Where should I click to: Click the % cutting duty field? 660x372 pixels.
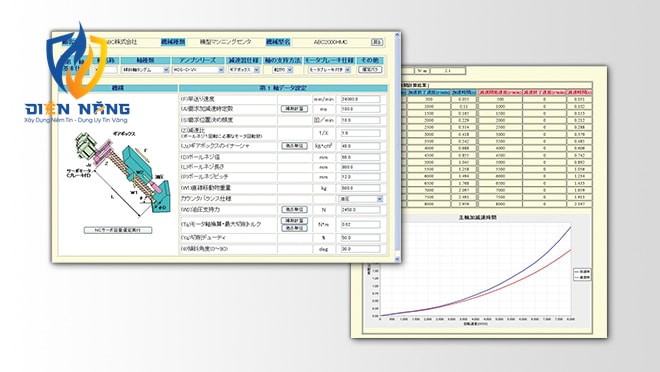(x=360, y=238)
